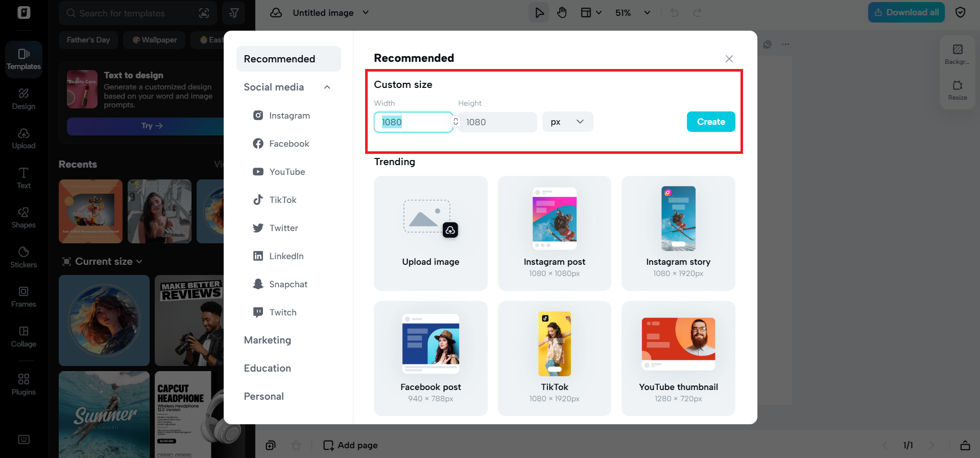
Task: Select the Recommended category tab
Action: 289,59
